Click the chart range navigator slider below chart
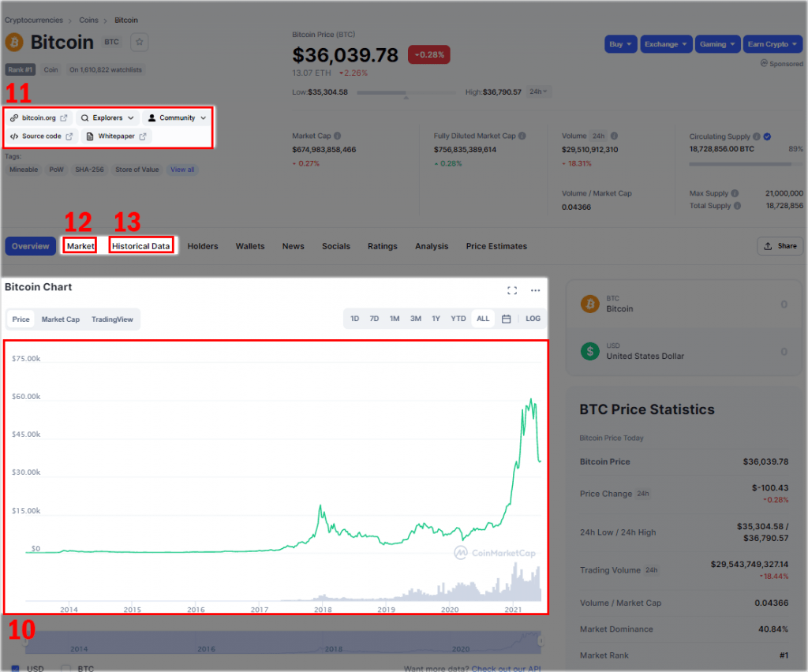 tap(282, 641)
